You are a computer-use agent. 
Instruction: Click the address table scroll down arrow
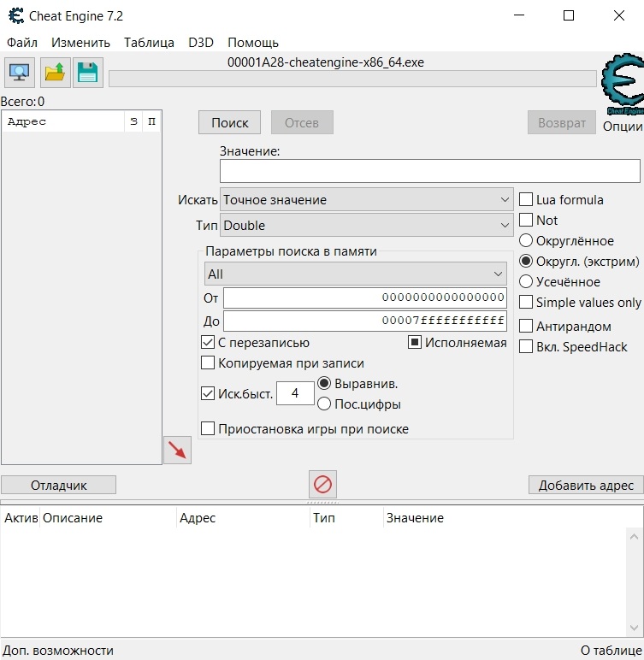[x=635, y=628]
